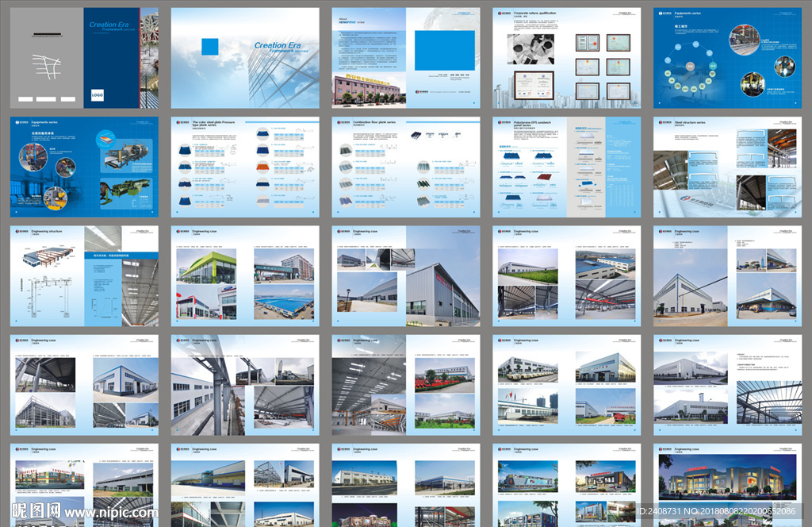Click the 'Steel structure series' heading
This screenshot has width=812, height=527.
tap(690, 122)
